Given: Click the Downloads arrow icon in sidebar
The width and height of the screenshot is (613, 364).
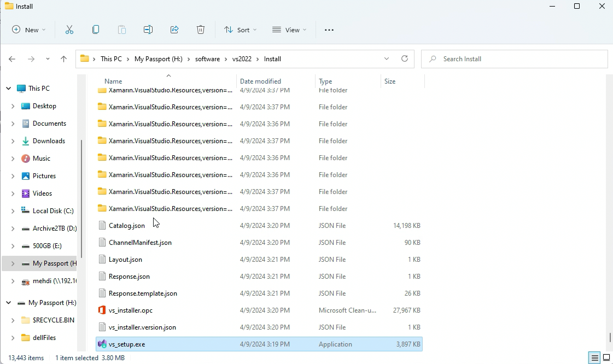Looking at the screenshot, I should click(25, 141).
